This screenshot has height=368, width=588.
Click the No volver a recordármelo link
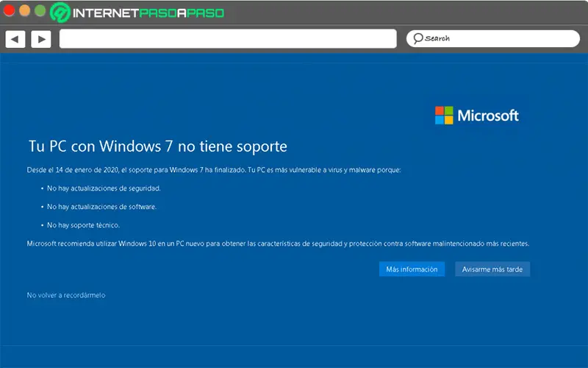(66, 295)
